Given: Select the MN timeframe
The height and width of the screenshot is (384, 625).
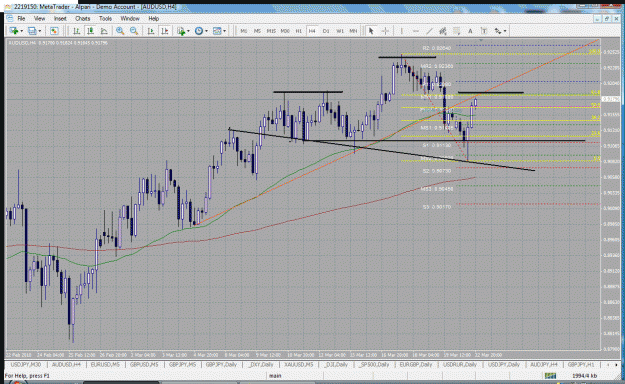Looking at the screenshot, I should click(x=353, y=31).
